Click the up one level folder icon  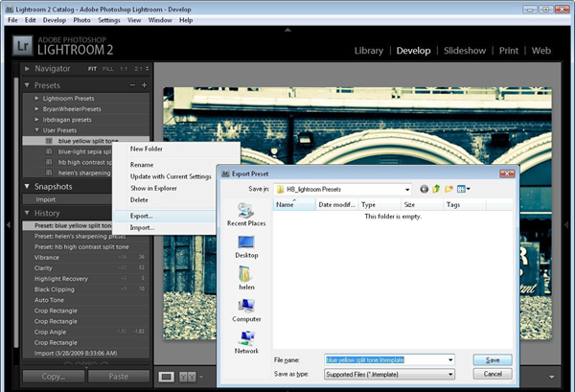click(436, 189)
